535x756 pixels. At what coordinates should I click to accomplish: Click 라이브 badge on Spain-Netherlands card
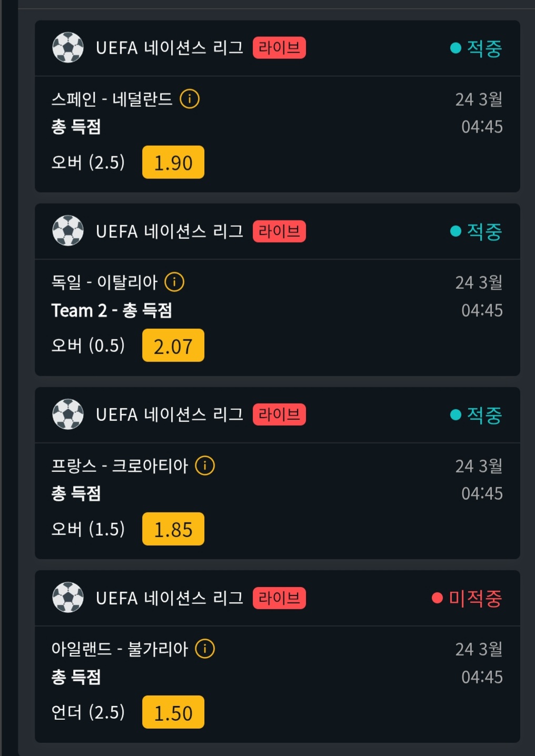(279, 48)
